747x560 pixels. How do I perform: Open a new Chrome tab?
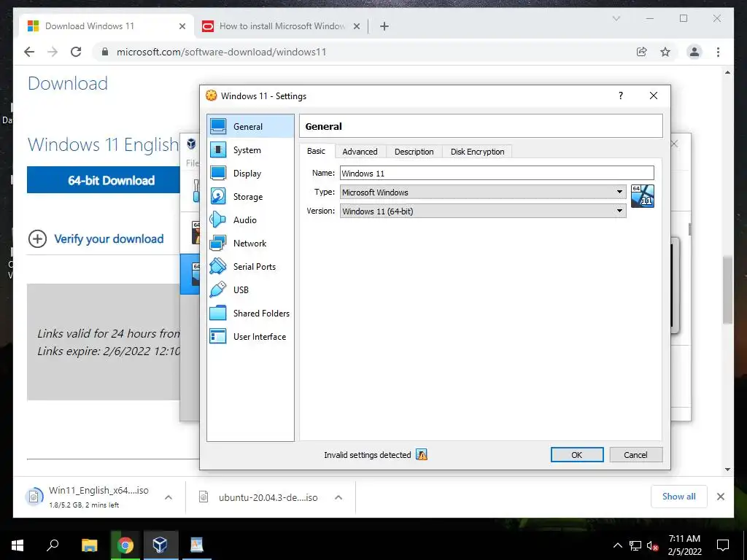pyautogui.click(x=384, y=26)
